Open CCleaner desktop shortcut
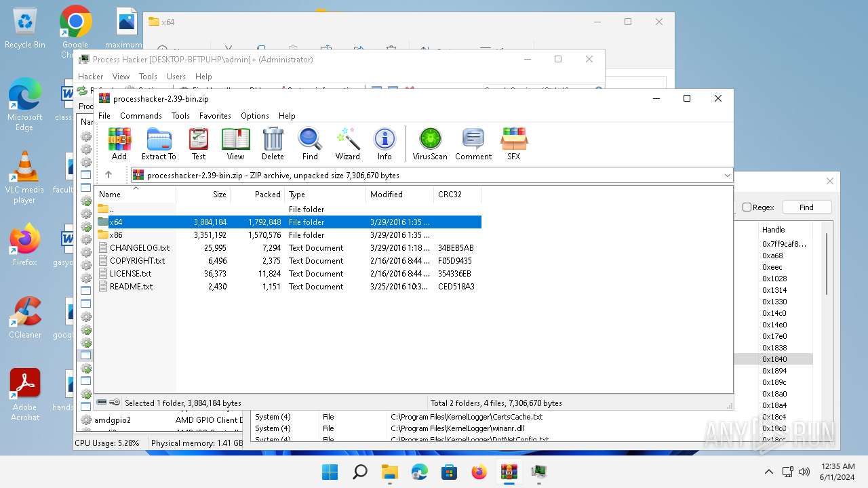The width and height of the screenshot is (868, 488). 24,317
